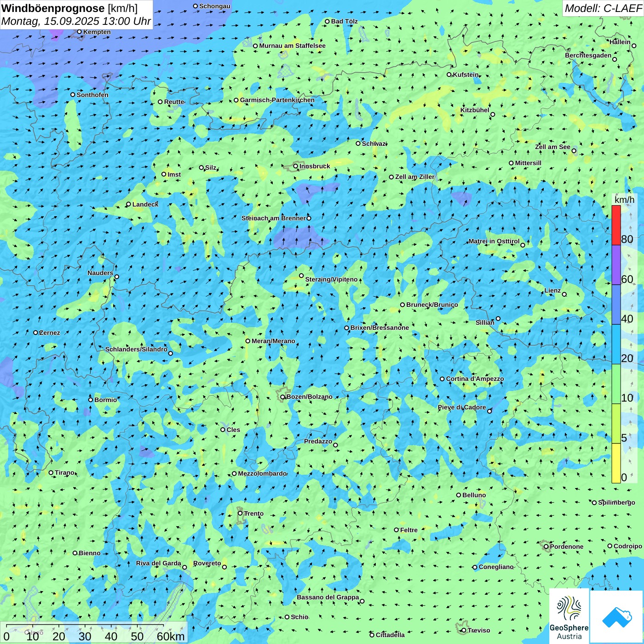Click the Rovereto city label
This screenshot has width=644, height=644.
coord(207,563)
